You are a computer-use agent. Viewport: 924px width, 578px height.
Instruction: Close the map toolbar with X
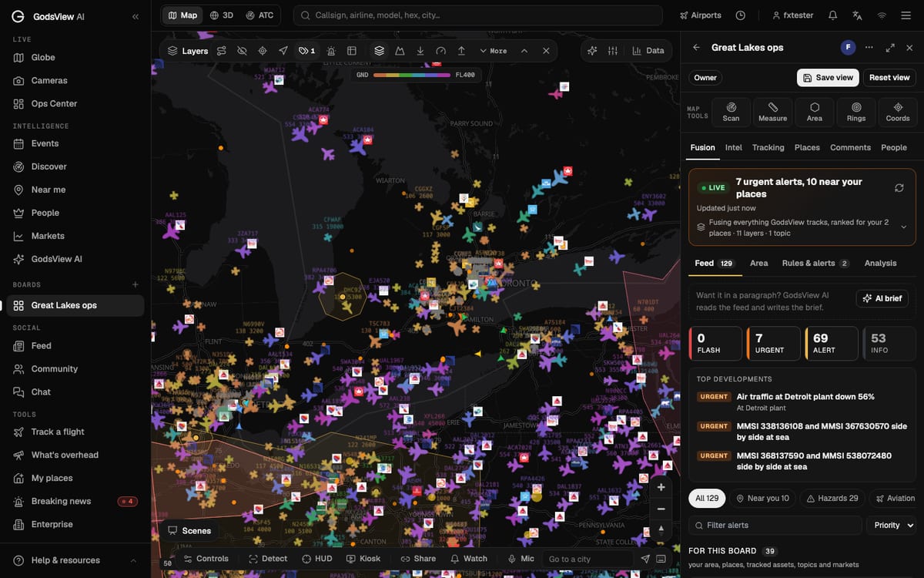(546, 51)
